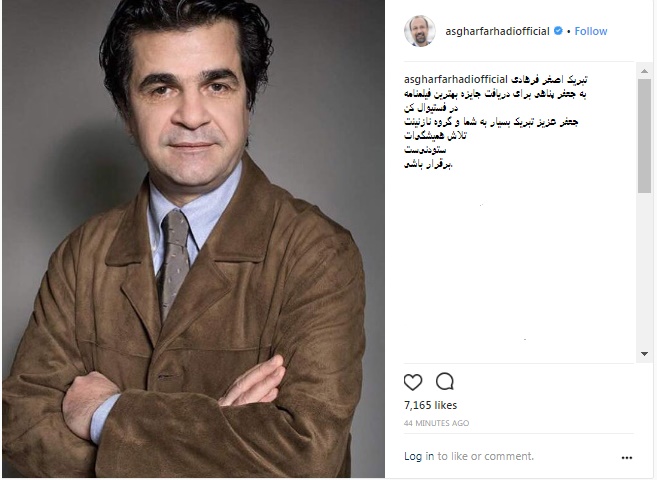
Task: Click the caption scrollbar up arrow
Action: tap(644, 71)
